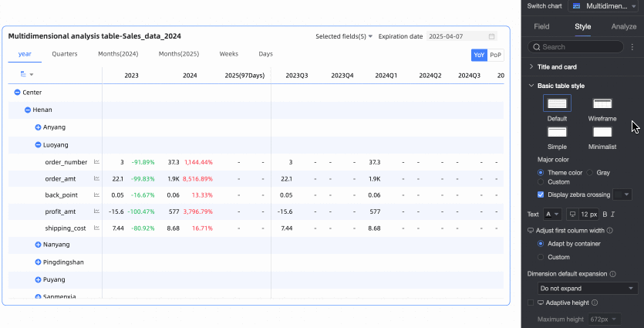Open trend chart icon for order_amt
Image resolution: width=644 pixels, height=328 pixels.
[x=96, y=178]
